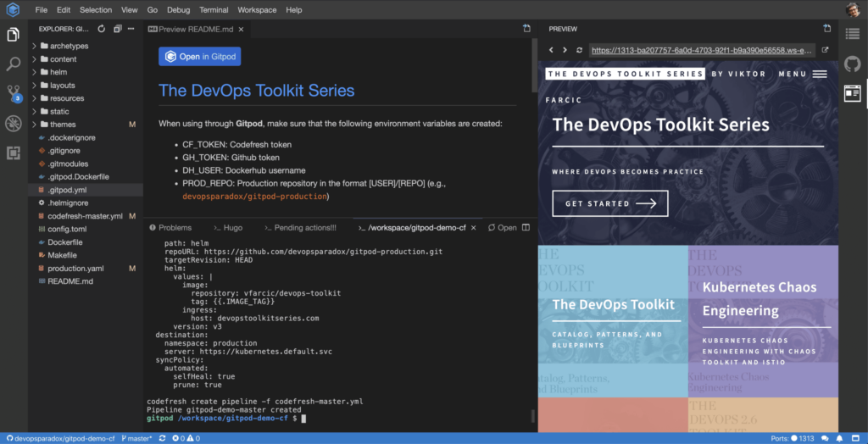
Task: Click the README preview vertical scrollbar
Action: (x=534, y=64)
